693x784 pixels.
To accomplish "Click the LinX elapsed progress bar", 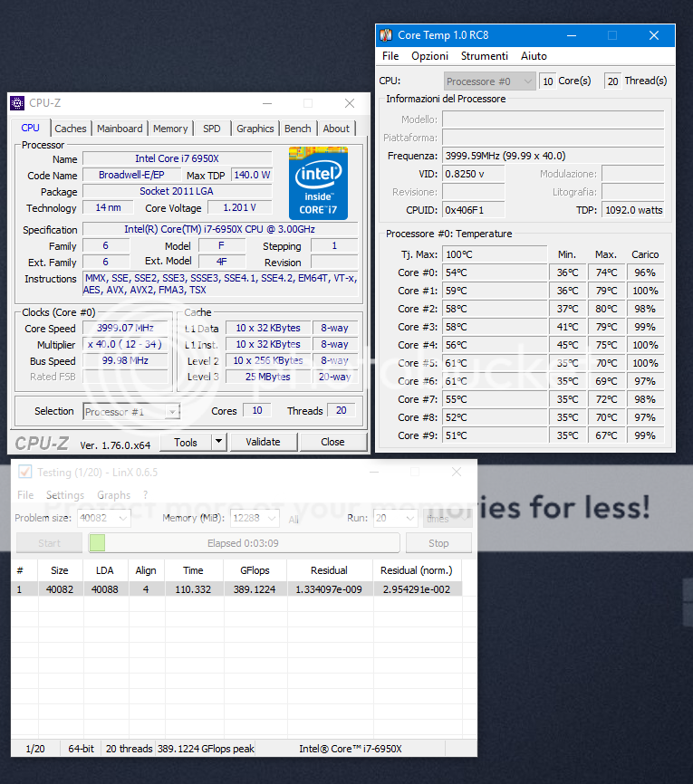I will coord(243,543).
